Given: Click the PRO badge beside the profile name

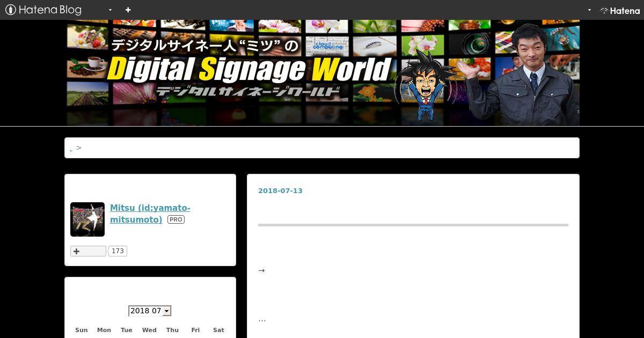Looking at the screenshot, I should [176, 219].
